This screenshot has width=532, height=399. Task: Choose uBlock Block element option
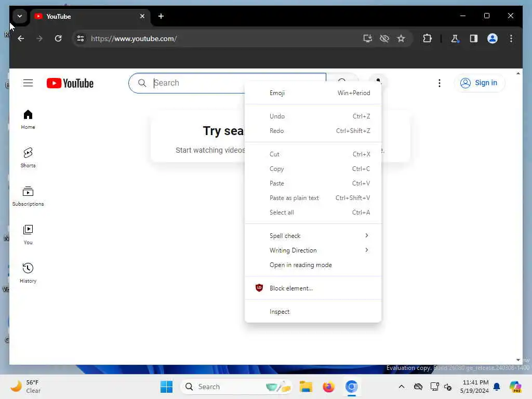[313, 288]
